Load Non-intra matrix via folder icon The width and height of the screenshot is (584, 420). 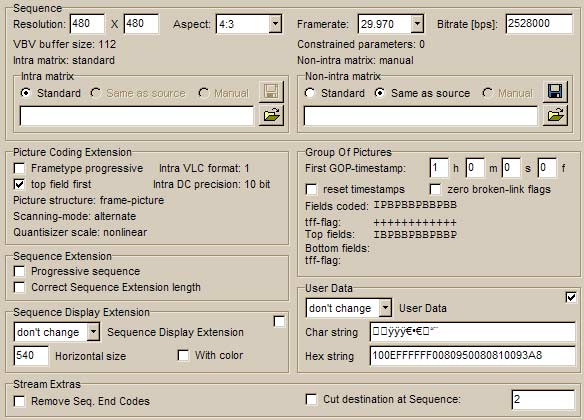(x=555, y=115)
